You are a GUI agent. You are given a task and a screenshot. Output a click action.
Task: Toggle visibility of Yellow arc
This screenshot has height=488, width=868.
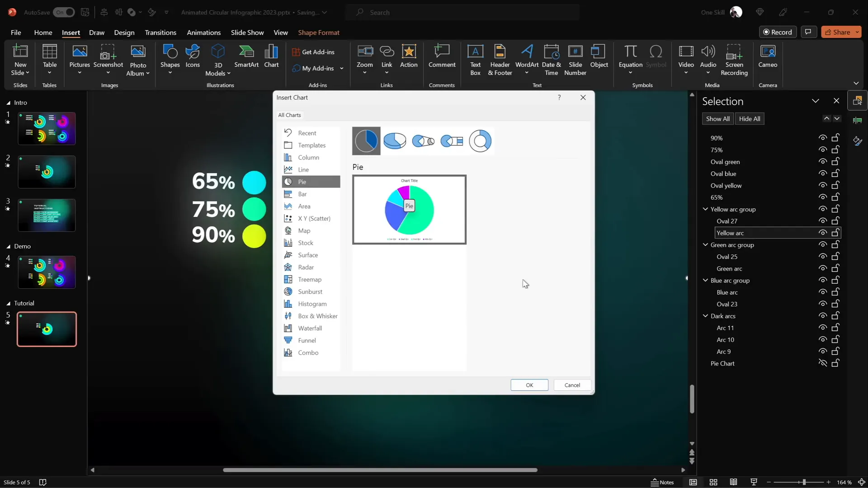pyautogui.click(x=823, y=233)
